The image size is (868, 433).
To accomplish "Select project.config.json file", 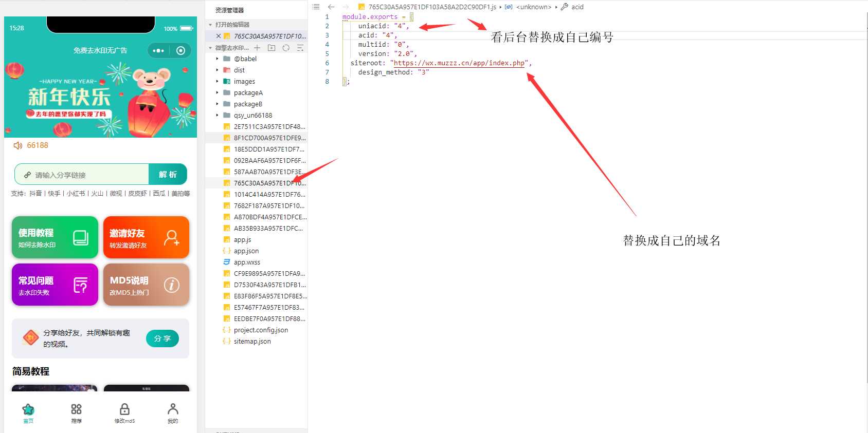I will [260, 330].
